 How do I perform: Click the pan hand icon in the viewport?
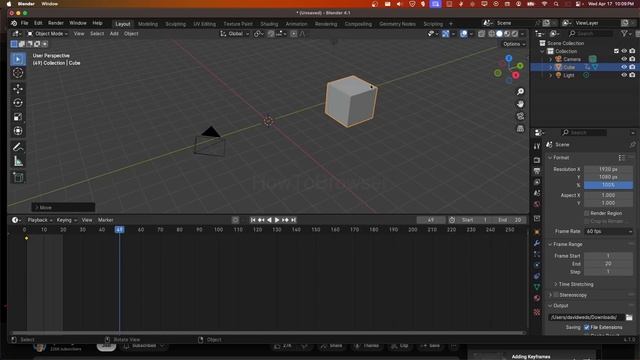(x=520, y=104)
